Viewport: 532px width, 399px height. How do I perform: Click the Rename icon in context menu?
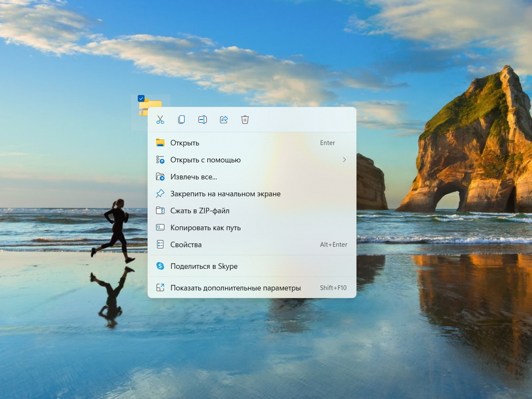click(x=203, y=120)
